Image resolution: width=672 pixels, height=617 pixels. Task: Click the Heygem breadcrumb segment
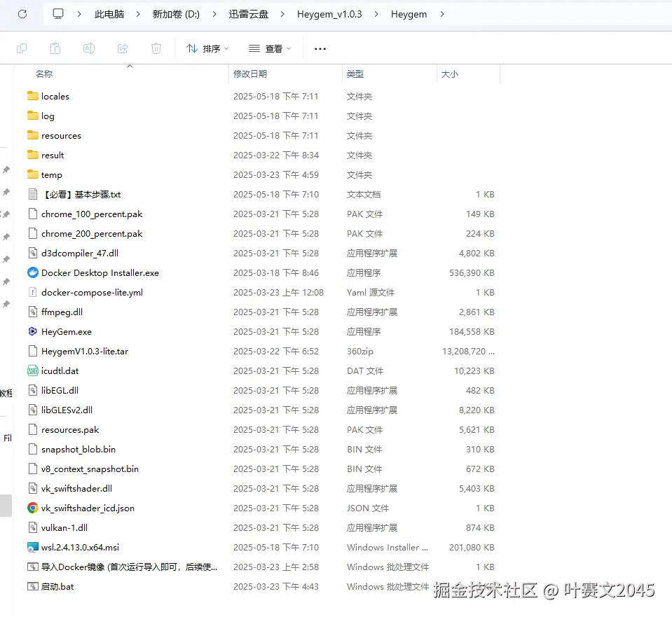coord(409,14)
